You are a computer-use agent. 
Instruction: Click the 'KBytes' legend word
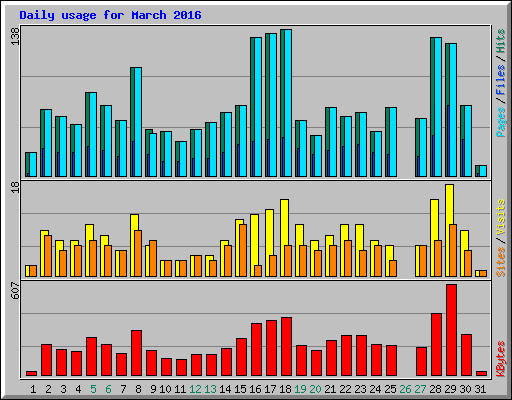click(x=501, y=359)
